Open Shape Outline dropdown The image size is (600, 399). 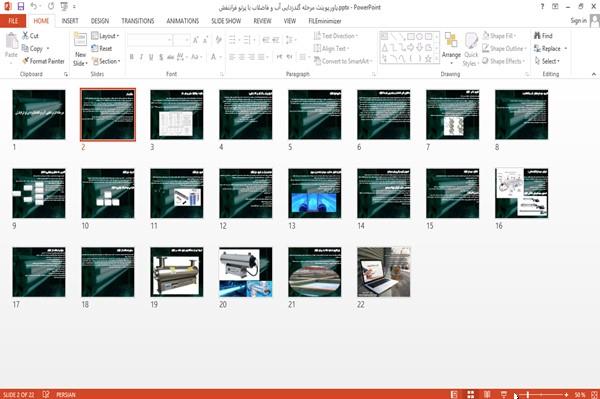pos(504,49)
